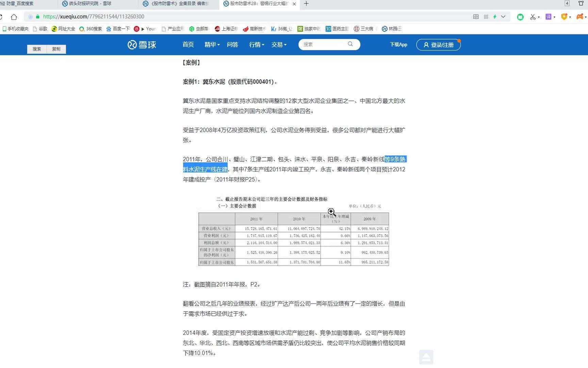Expand the 交易 navigation dropdown
The width and height of the screenshot is (588, 368).
pos(279,45)
